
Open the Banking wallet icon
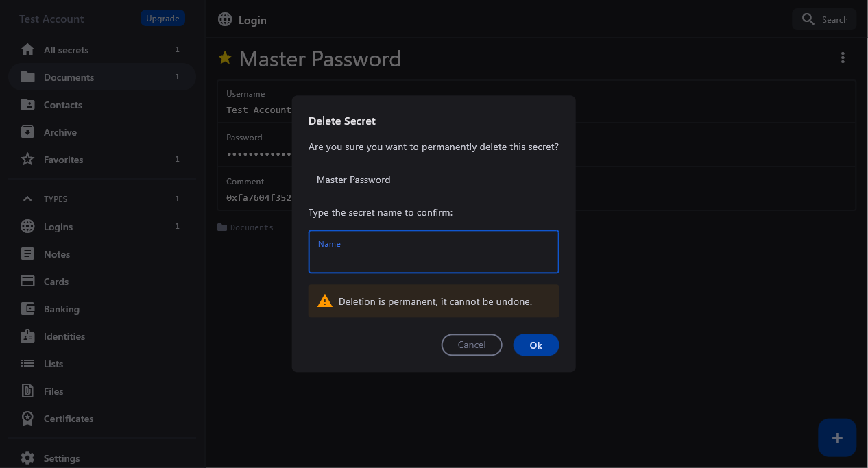(27, 309)
